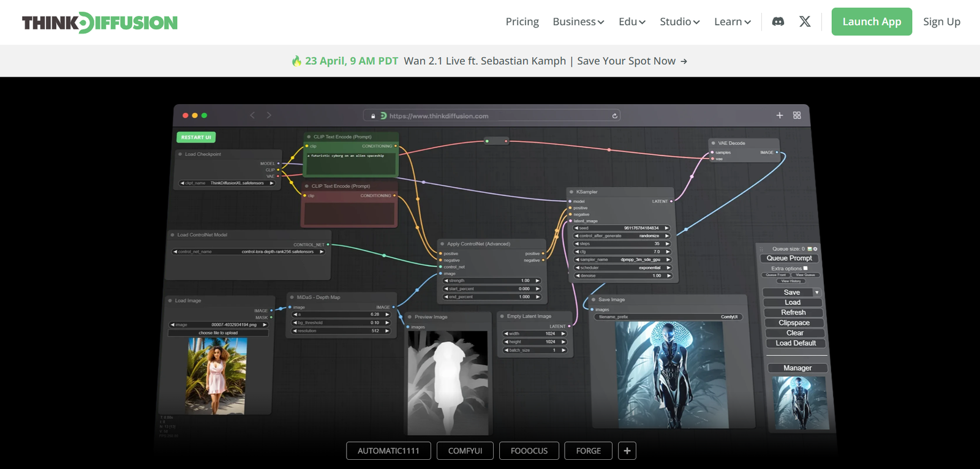This screenshot has width=980, height=469.
Task: Click the back arrow in mockup browser
Action: click(x=252, y=115)
